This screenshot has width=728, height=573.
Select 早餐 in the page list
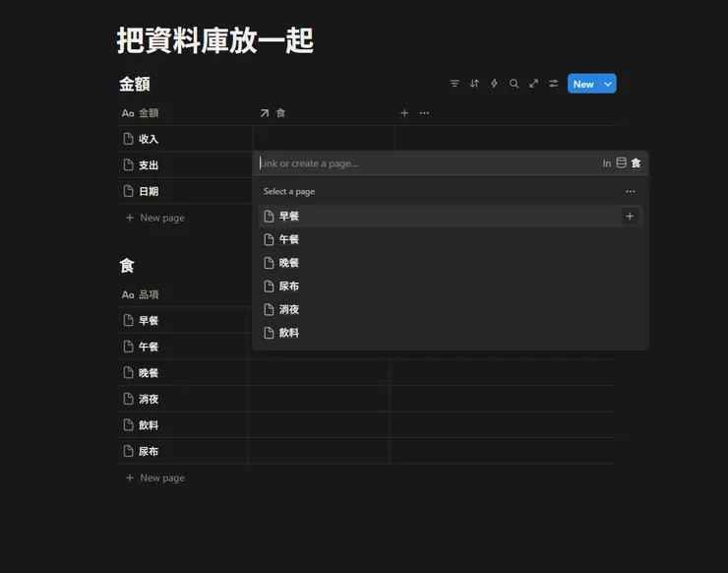[450, 216]
